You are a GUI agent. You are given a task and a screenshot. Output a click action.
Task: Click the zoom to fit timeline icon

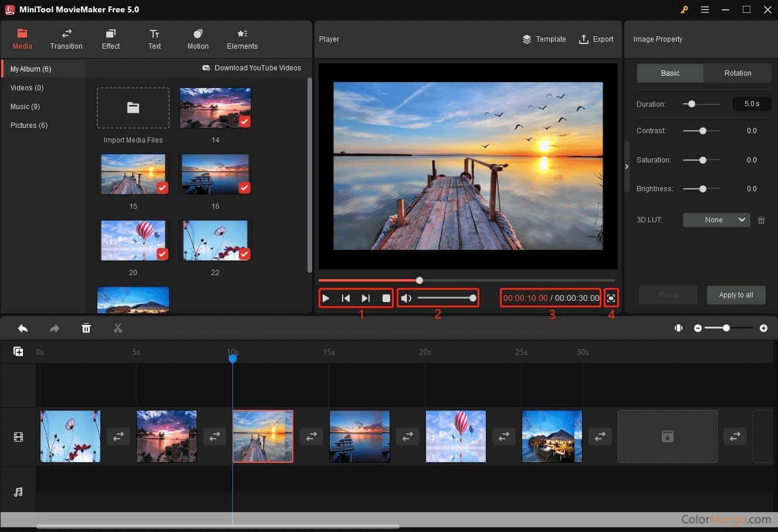tap(678, 328)
